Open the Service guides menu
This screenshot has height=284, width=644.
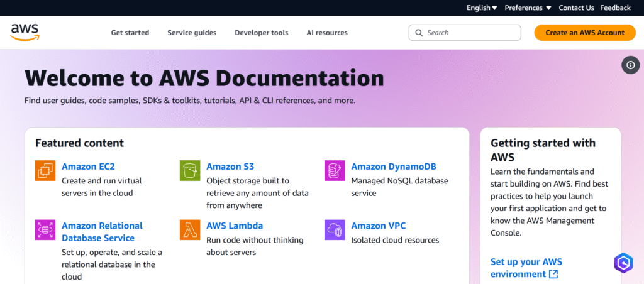coord(192,33)
